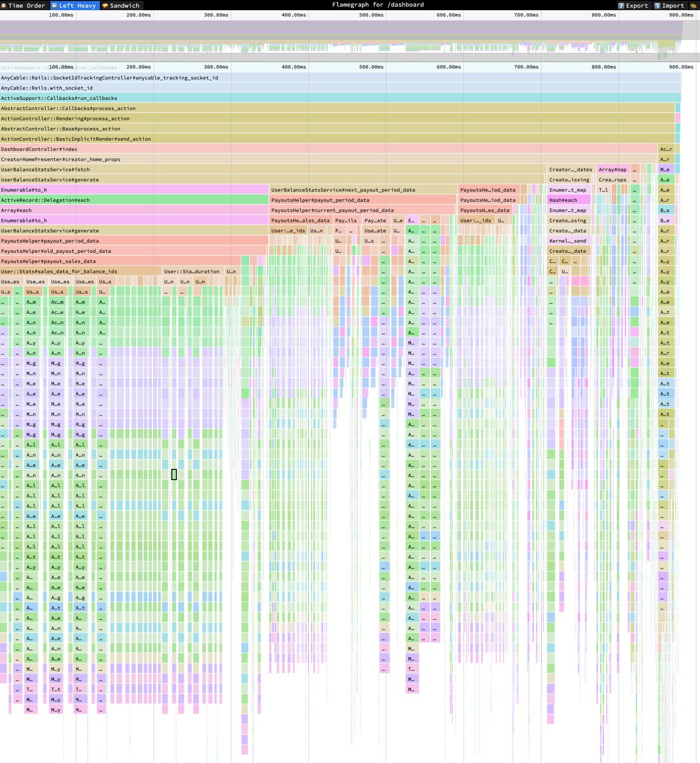Select the Crea…rops frame
The width and height of the screenshot is (700, 763).
612,179
